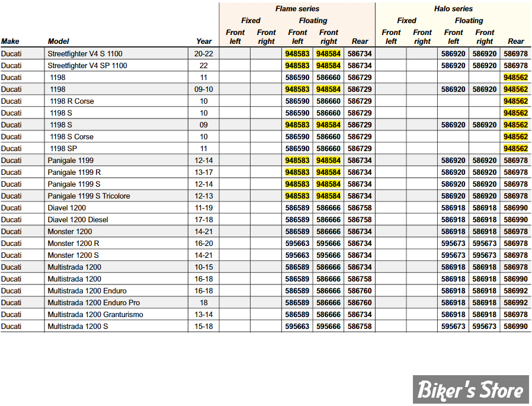Click 595666 in the Monster 1200 S row
The height and width of the screenshot is (406, 532).
328,255
